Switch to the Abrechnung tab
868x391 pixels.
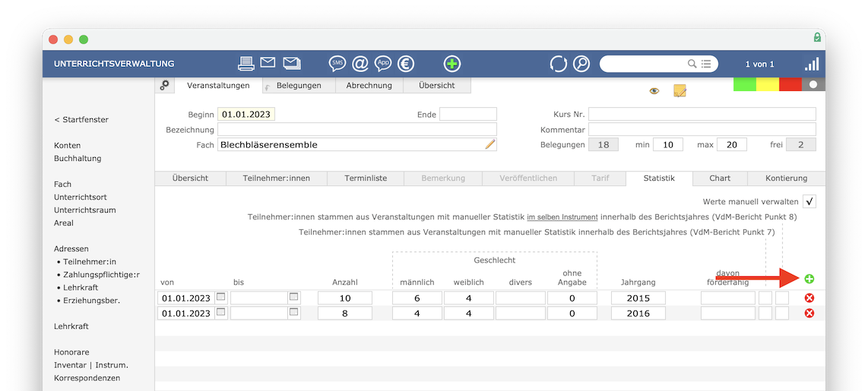(369, 85)
